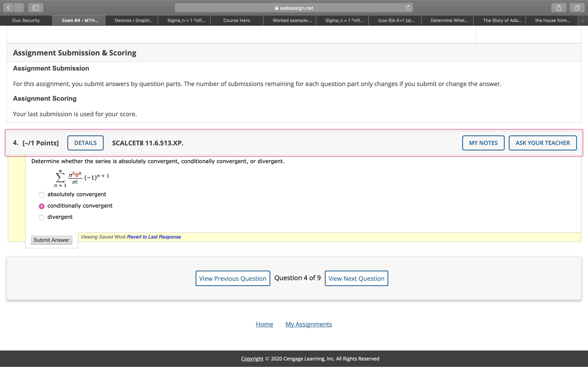
Task: Click the Safari forward arrow button
Action: 19,8
